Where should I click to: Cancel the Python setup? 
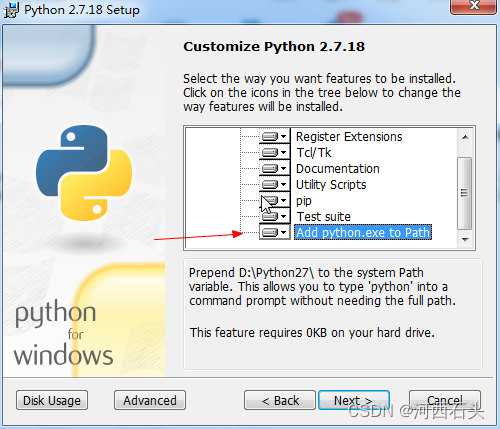click(x=445, y=400)
